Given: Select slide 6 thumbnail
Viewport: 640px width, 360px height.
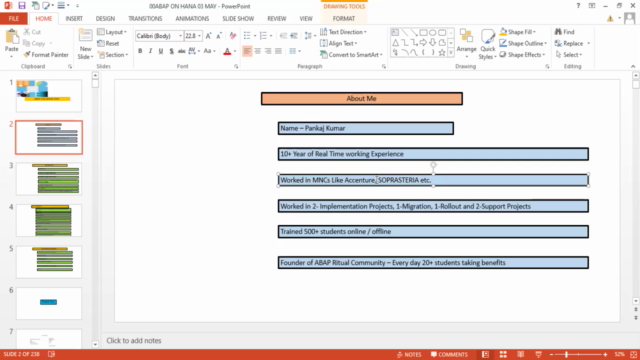Looking at the screenshot, I should (x=49, y=303).
